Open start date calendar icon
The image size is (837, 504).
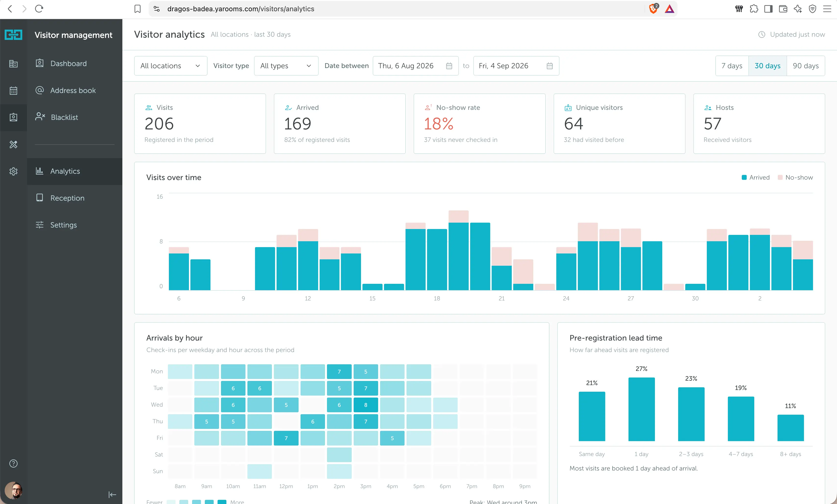[449, 66]
